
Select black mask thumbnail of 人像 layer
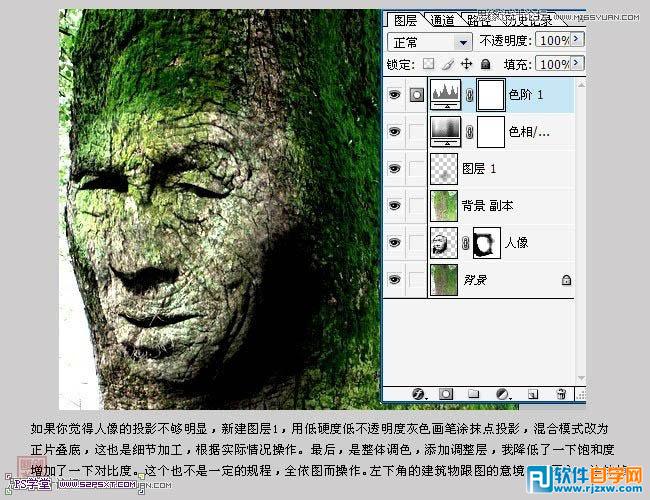(x=487, y=243)
